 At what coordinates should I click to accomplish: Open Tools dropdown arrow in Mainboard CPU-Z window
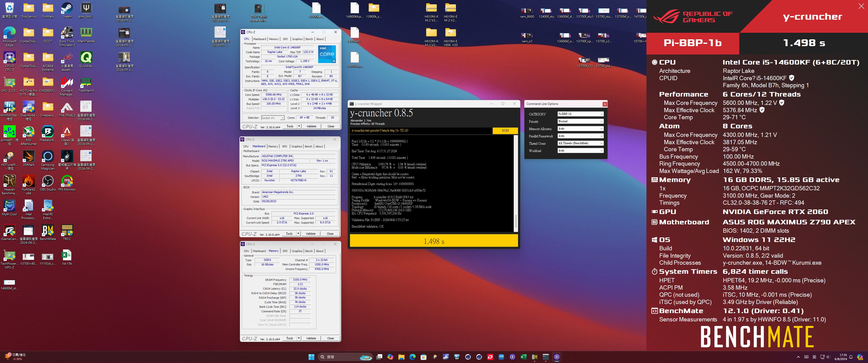[x=298, y=234]
